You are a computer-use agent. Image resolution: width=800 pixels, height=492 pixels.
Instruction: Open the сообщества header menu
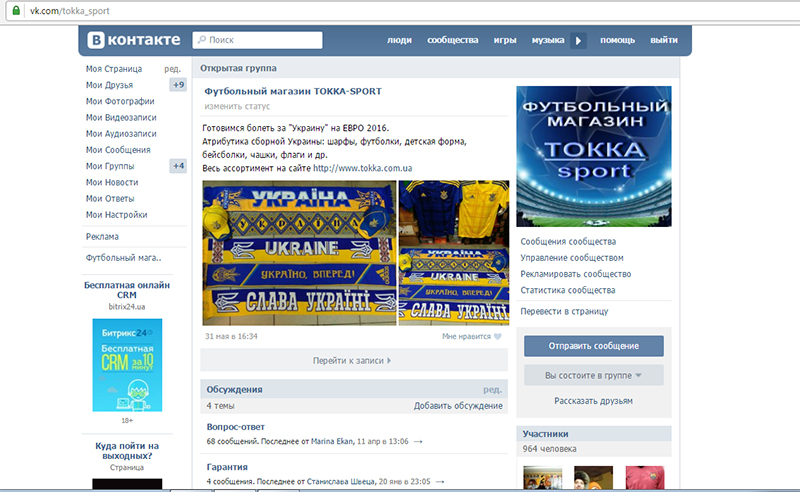point(453,40)
